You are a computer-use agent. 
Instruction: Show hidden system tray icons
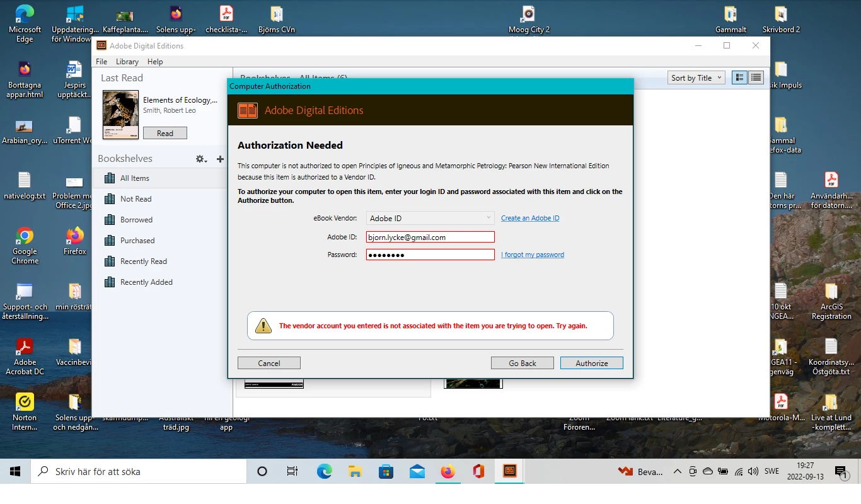tap(678, 471)
